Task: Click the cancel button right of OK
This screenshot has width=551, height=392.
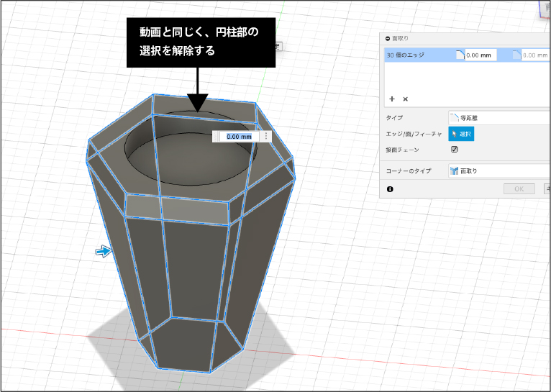Action: 545,188
